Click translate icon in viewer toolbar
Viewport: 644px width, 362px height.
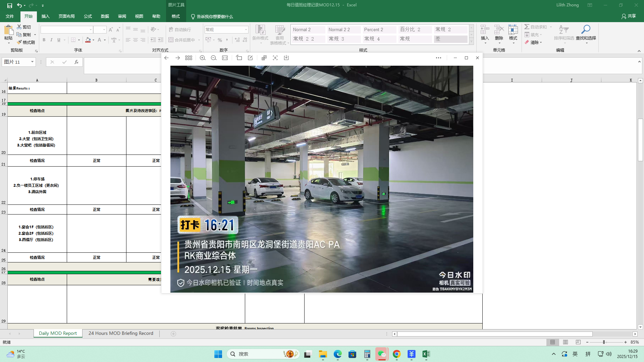pyautogui.click(x=264, y=58)
